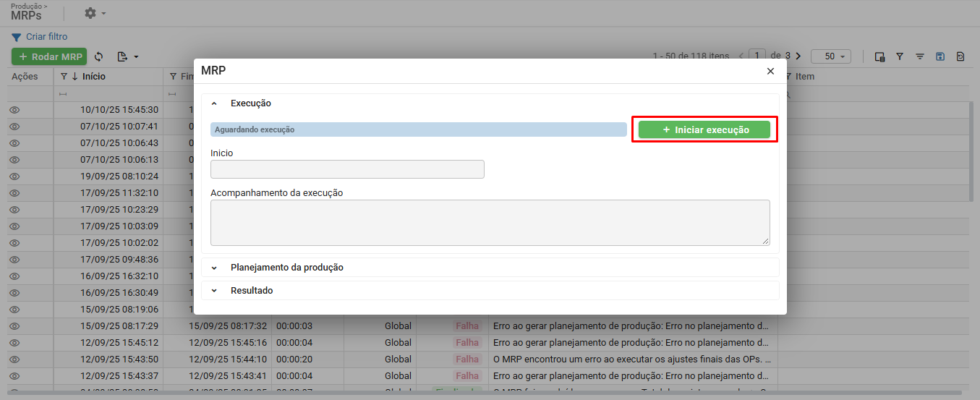
Task: Sort by the Início column header
Action: pyautogui.click(x=94, y=77)
